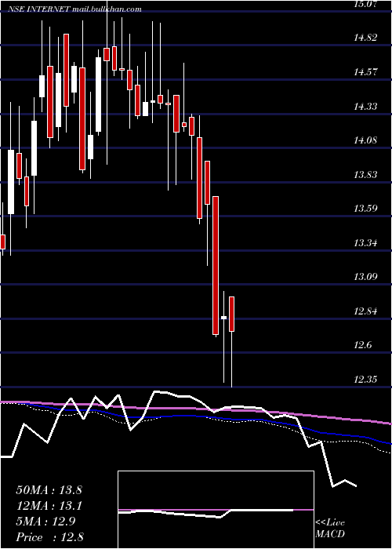
Task: Click the 'NSE INTERNET mail.bullkhan.com' title text
Action: pyautogui.click(x=74, y=9)
